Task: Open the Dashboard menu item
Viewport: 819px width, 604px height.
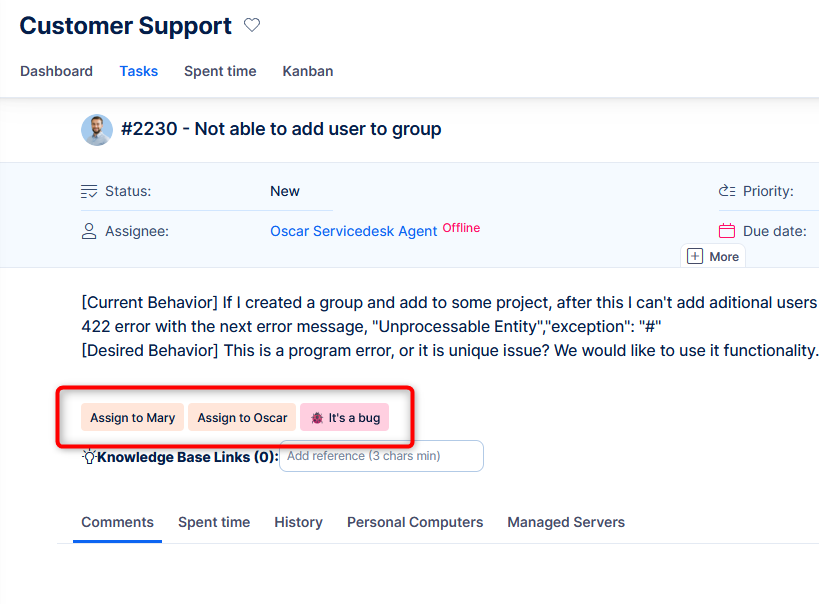Action: [x=56, y=71]
